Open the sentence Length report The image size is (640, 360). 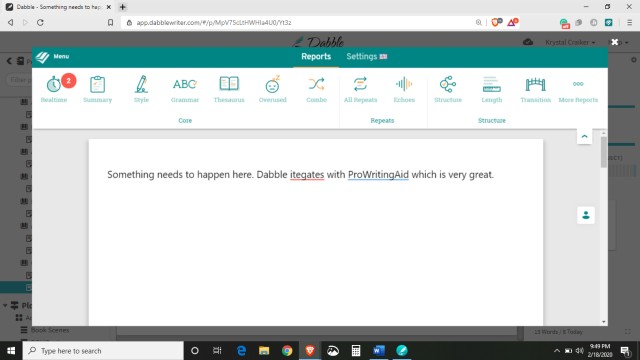coord(491,89)
